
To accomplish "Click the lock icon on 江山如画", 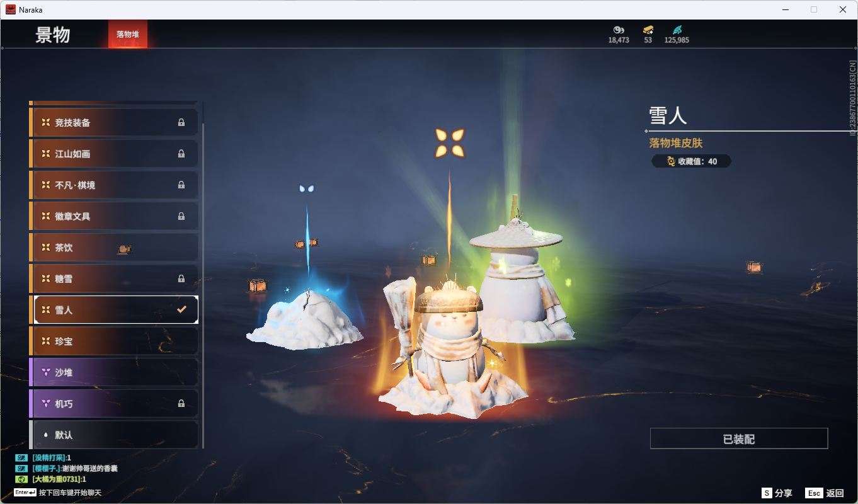I will tap(181, 154).
